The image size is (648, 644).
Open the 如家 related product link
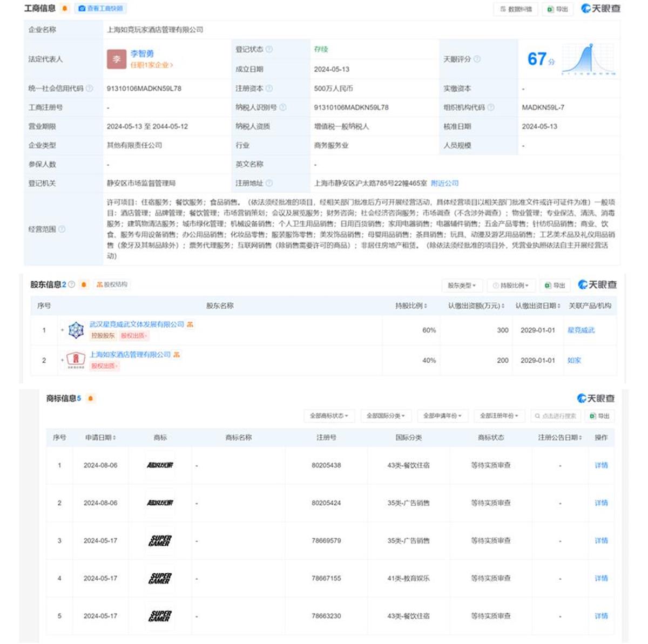(x=574, y=361)
